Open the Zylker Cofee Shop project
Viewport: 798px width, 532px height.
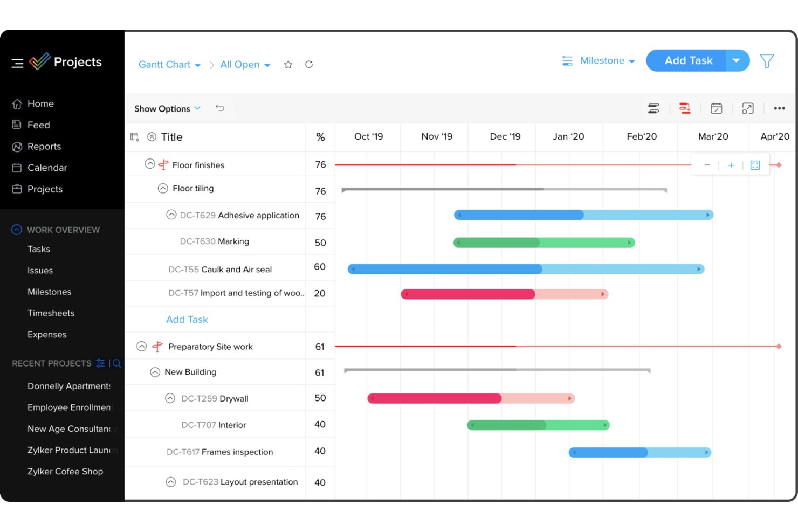tap(65, 472)
